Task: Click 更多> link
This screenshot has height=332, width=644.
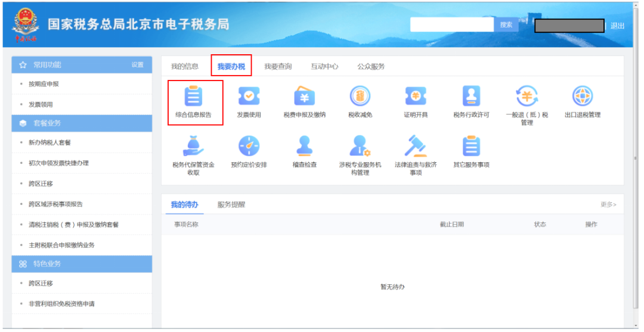Action: tap(608, 204)
